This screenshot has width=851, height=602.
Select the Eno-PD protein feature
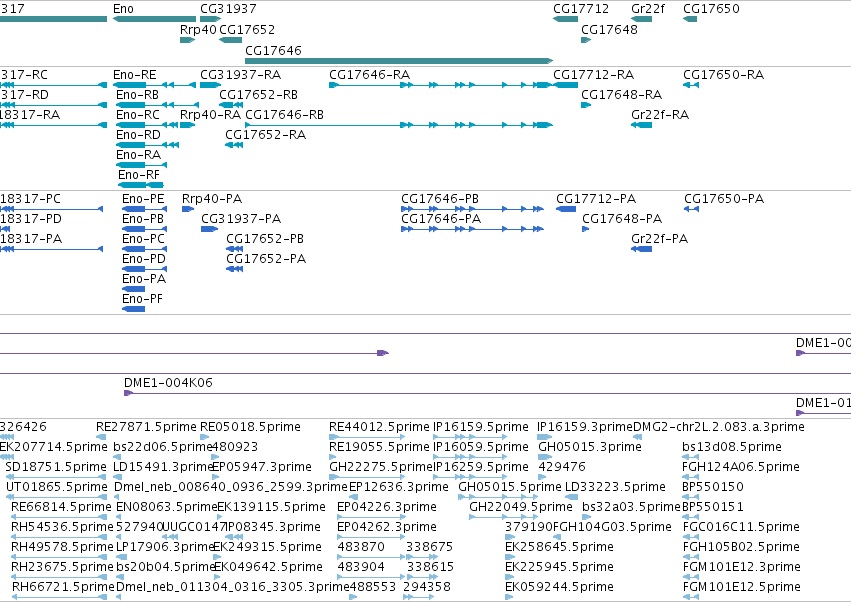pyautogui.click(x=144, y=269)
